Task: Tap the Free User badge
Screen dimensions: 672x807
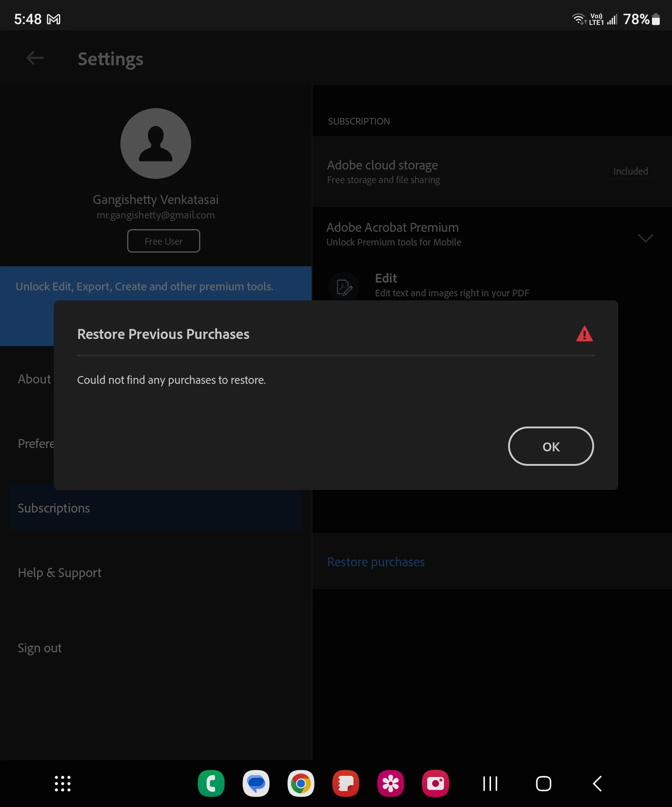Action: (164, 241)
